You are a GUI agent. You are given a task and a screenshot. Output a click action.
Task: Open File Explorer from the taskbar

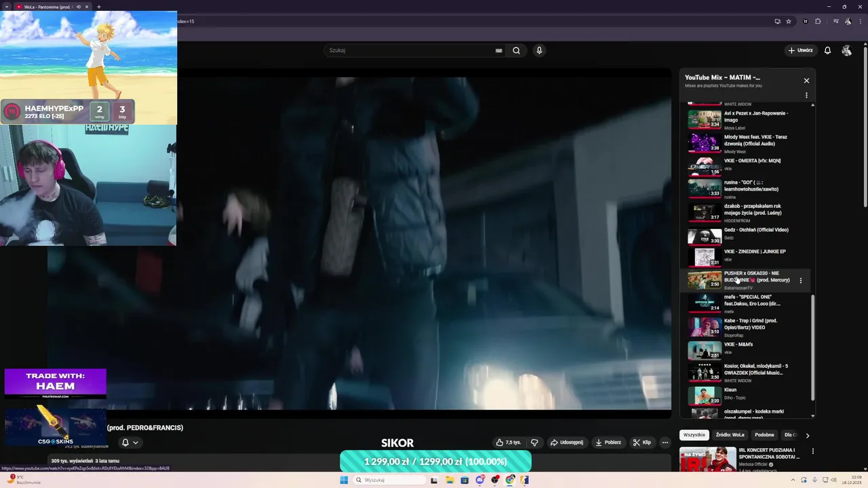(x=449, y=480)
